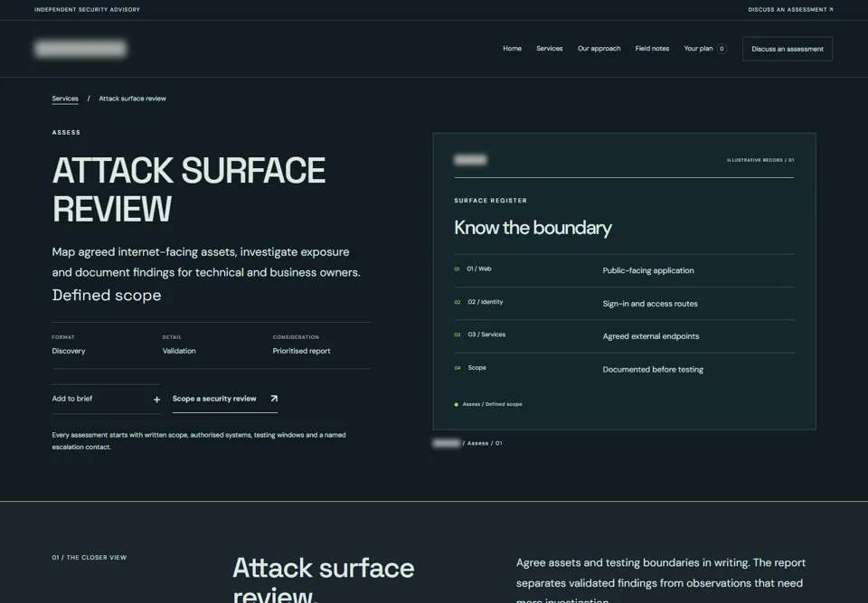Open the Services navigation item
Screen dimensions: 868x603
(549, 49)
